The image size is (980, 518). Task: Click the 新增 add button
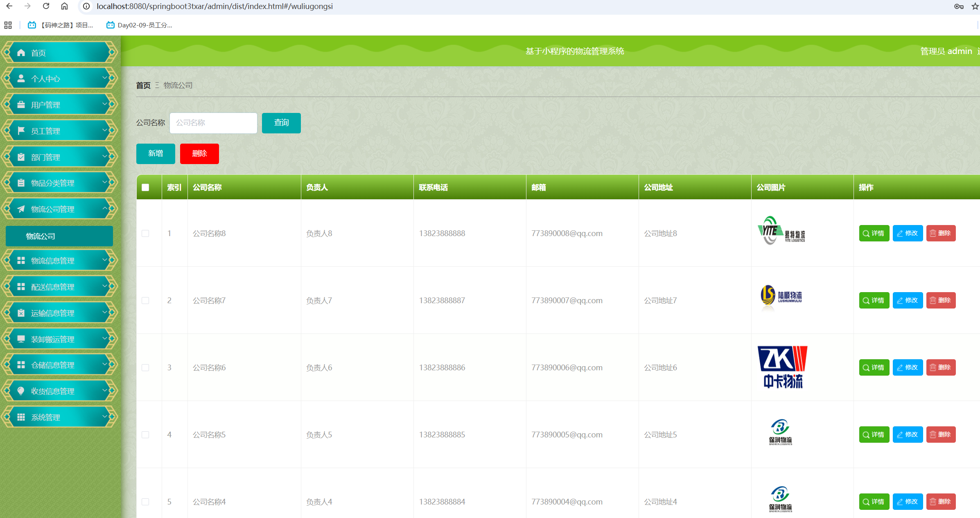(x=156, y=153)
